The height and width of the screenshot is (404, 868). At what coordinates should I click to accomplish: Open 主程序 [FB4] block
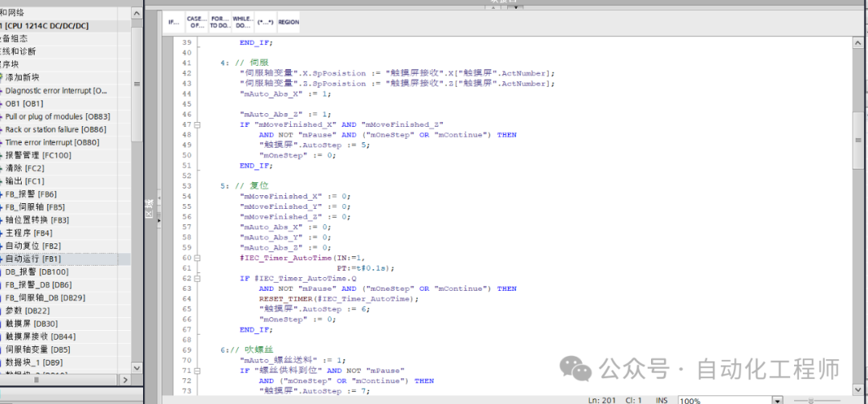(x=29, y=233)
